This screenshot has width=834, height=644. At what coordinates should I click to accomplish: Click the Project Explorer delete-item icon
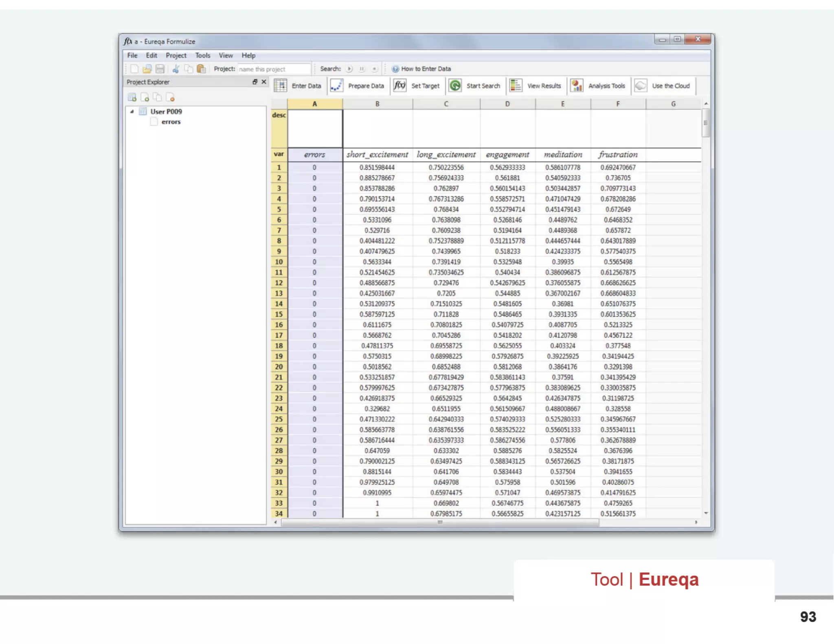170,97
